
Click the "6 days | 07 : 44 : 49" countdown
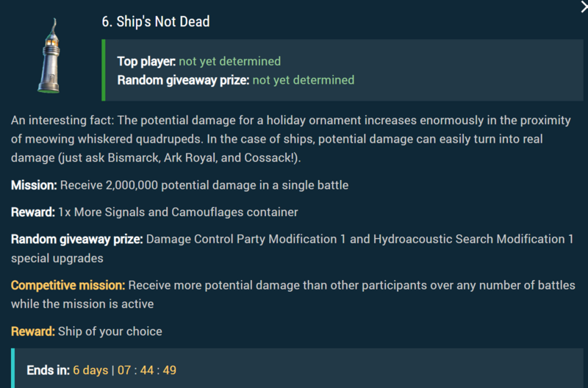124,370
